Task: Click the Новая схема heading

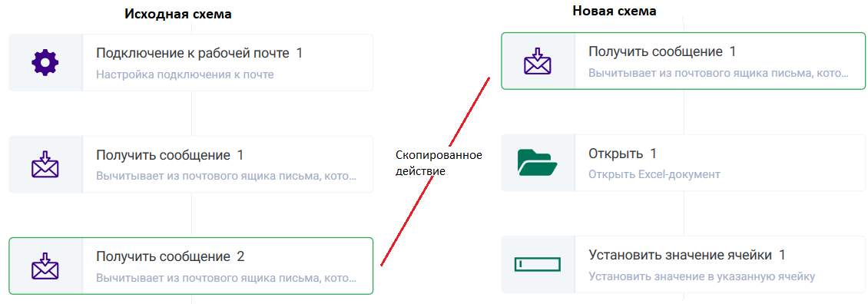Action: tap(615, 11)
